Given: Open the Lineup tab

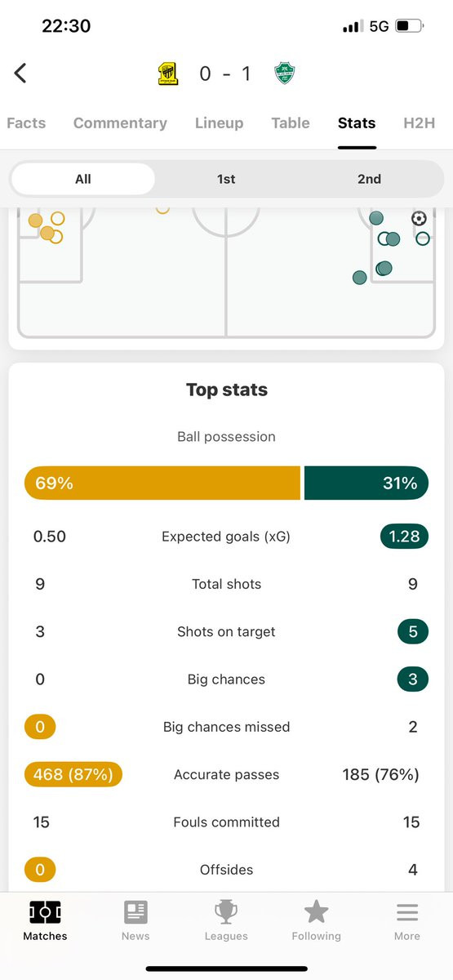Looking at the screenshot, I should tap(219, 123).
